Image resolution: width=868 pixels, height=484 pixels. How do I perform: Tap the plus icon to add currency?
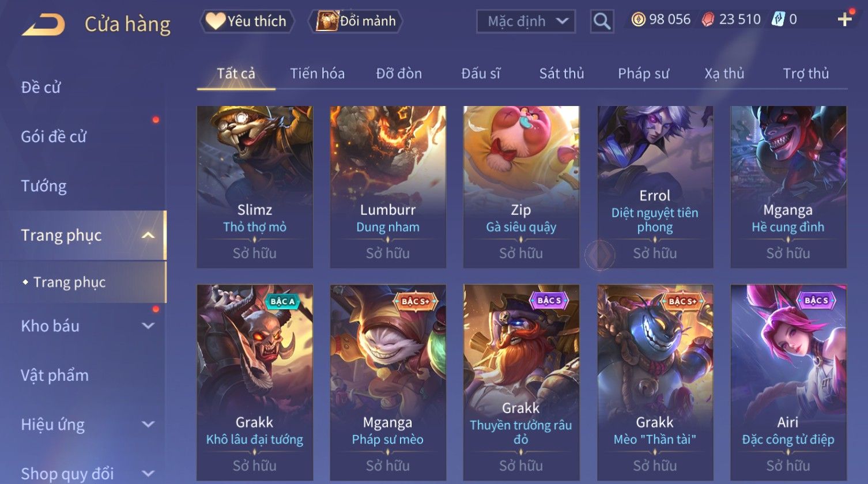(x=844, y=20)
